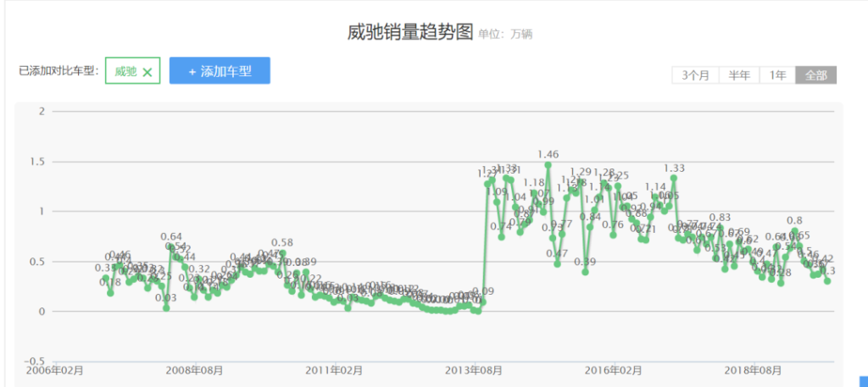Click the 0.64 data point in 2008
Image resolution: width=868 pixels, height=387 pixels.
click(171, 247)
